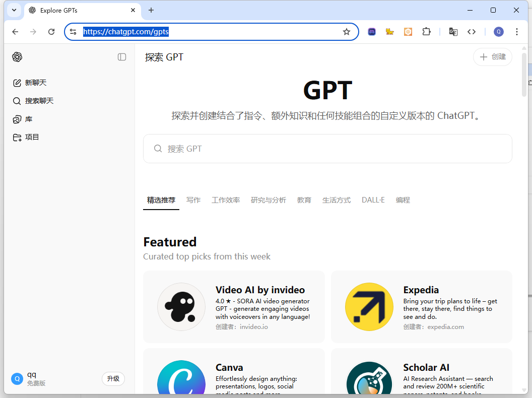Go back with browser back arrow
The height and width of the screenshot is (398, 532).
click(15, 32)
